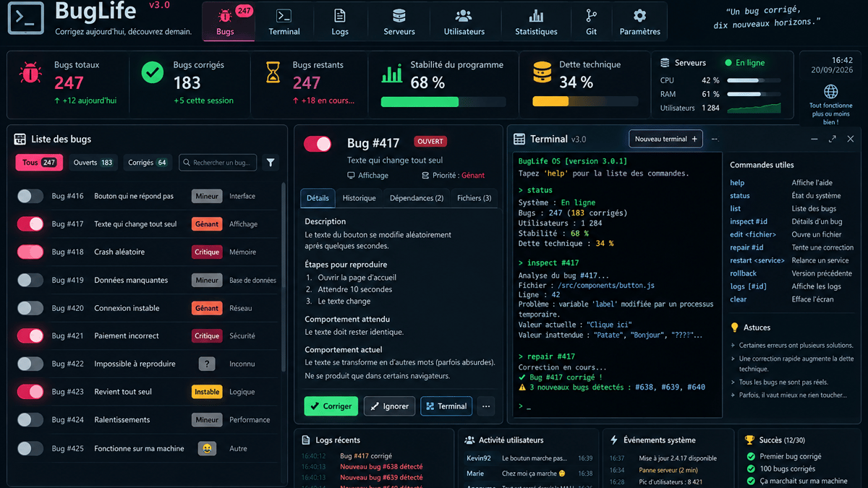Go to the Git section in top navigation
This screenshot has width=868, height=488.
(x=592, y=22)
